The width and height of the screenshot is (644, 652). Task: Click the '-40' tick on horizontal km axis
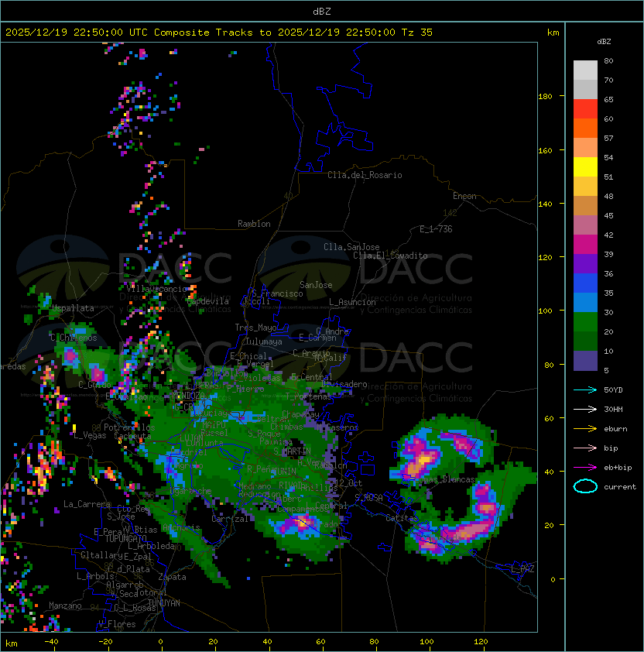tap(51, 642)
